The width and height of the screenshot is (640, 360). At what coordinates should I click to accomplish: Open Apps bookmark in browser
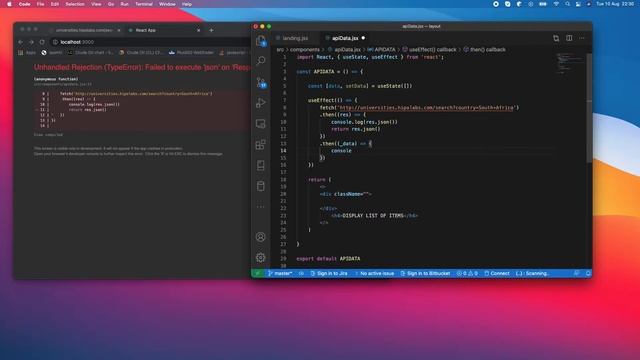point(27,53)
